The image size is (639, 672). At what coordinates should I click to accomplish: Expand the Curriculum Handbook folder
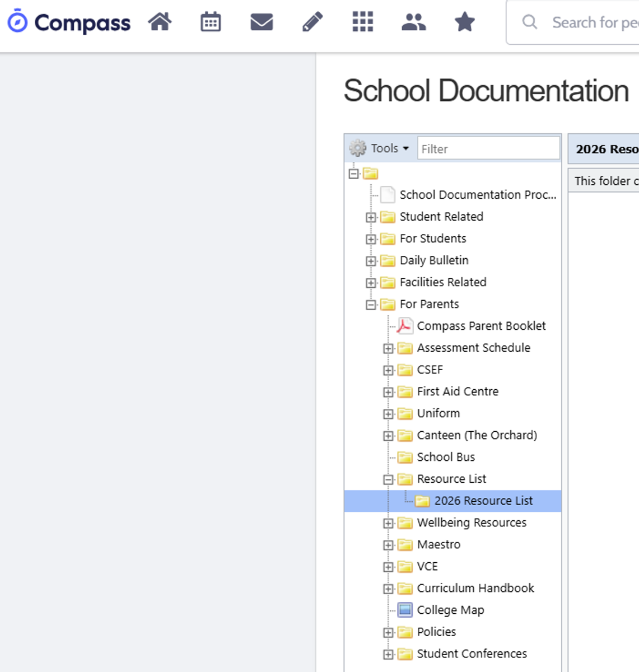tap(388, 589)
